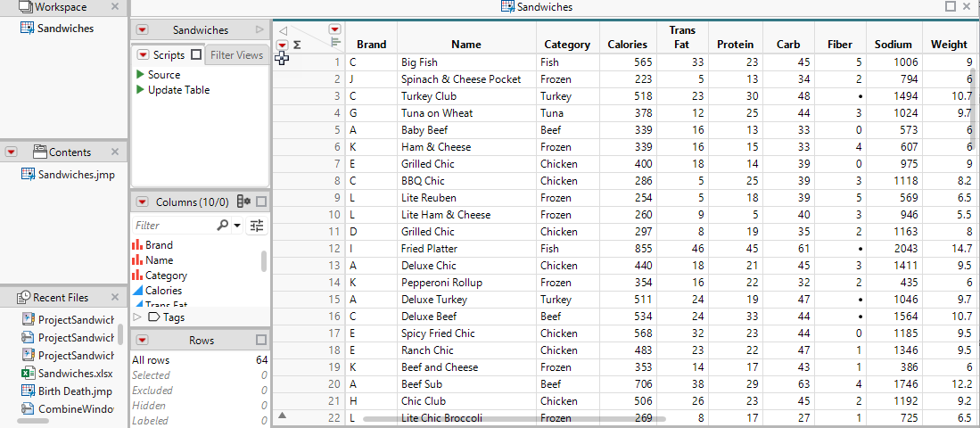Viewport: 980px width, 428px height.
Task: Click the Workspace panel stacked-windows icon
Action: pyautogui.click(x=26, y=7)
